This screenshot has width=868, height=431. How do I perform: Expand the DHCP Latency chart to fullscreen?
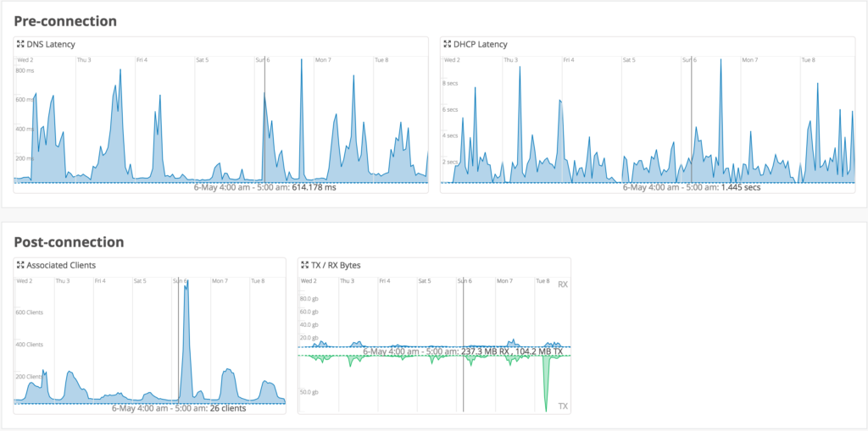[447, 44]
